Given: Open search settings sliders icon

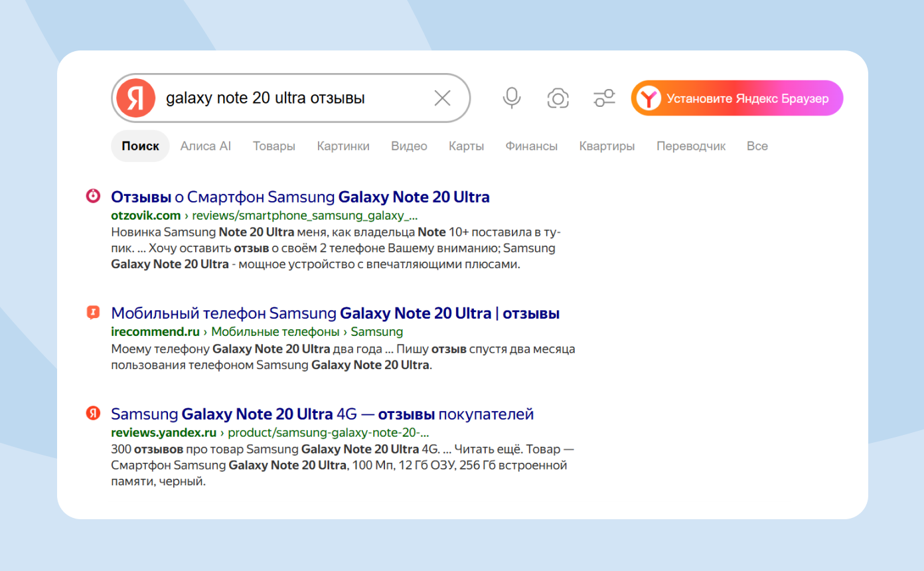Looking at the screenshot, I should 604,98.
